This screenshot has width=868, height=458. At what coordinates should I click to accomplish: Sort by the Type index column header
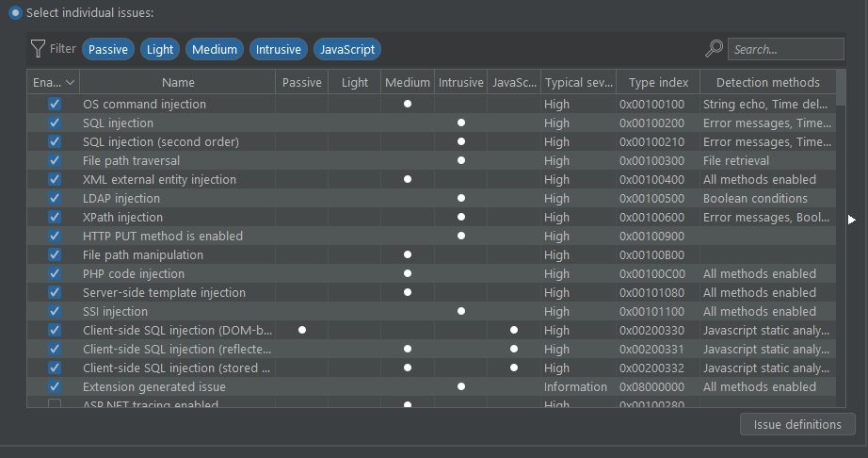point(658,83)
